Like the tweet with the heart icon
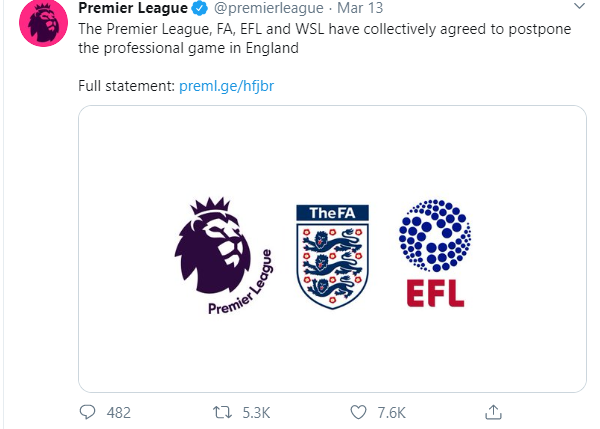The image size is (600, 429). click(358, 412)
